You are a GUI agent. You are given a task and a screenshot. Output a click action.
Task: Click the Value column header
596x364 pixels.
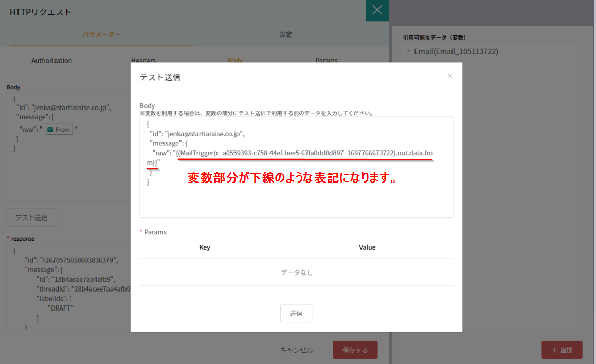tap(367, 247)
